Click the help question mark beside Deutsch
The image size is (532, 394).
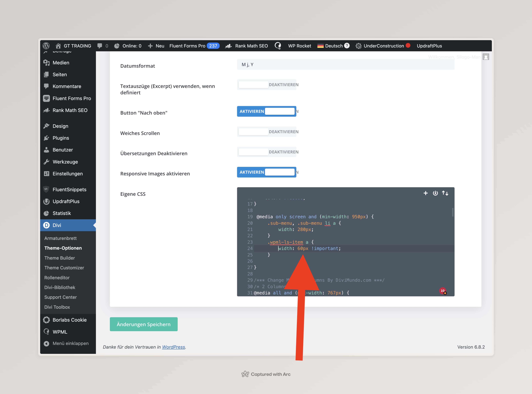tap(347, 46)
